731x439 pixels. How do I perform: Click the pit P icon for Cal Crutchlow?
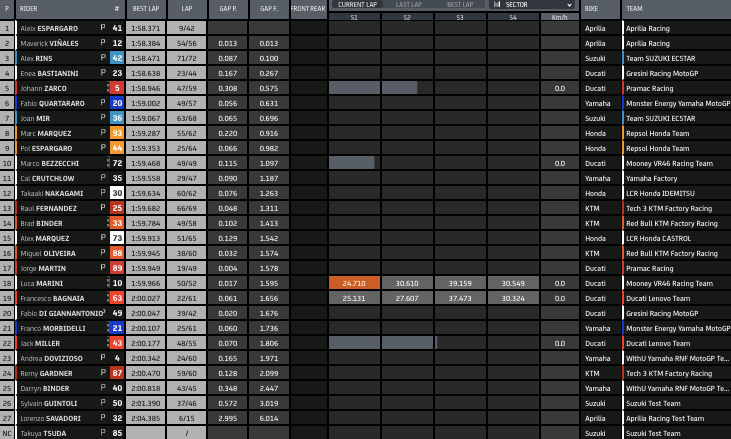(x=103, y=178)
